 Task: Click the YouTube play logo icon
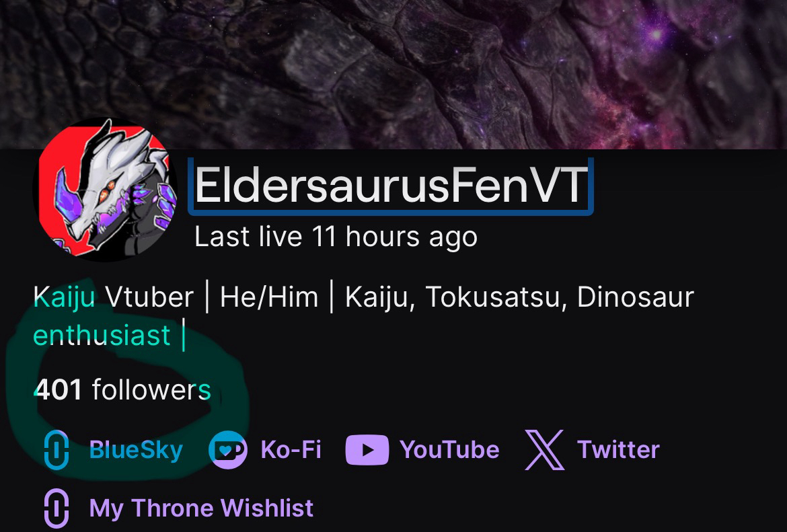click(x=367, y=450)
